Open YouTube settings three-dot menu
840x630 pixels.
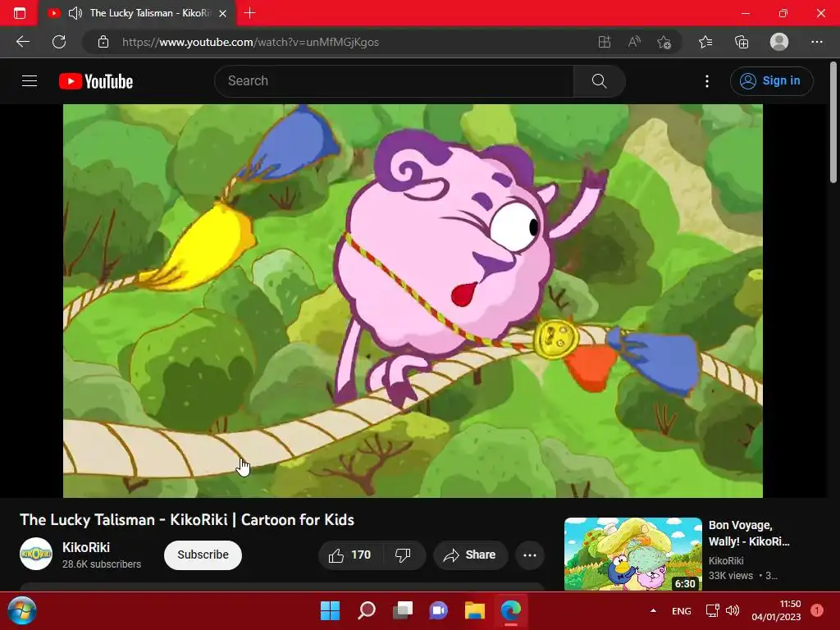[706, 81]
